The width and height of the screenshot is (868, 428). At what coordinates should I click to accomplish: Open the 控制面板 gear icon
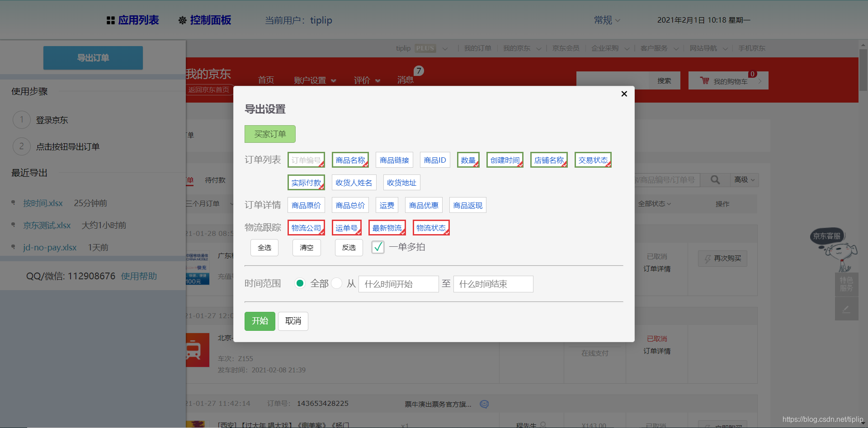(183, 20)
